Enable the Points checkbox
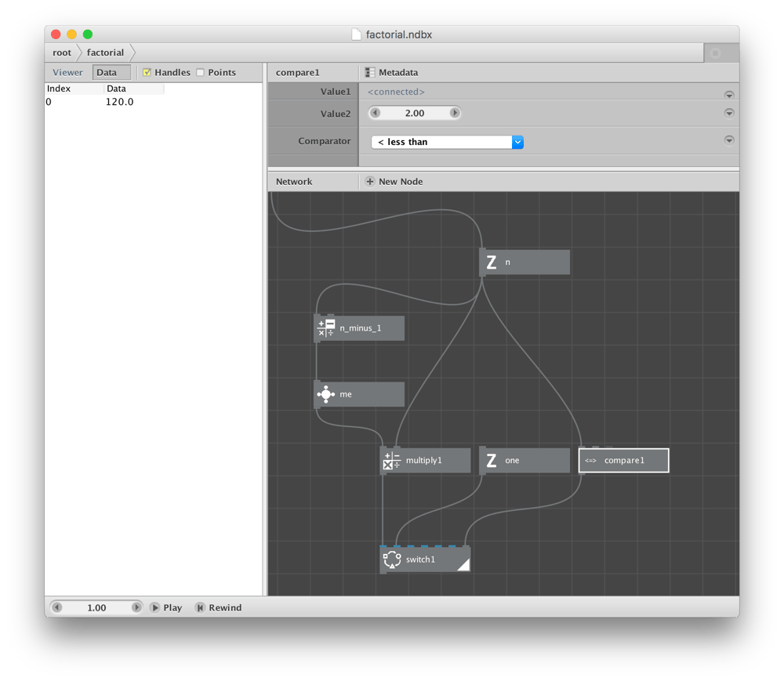Screen dimensions: 784x681 [201, 72]
